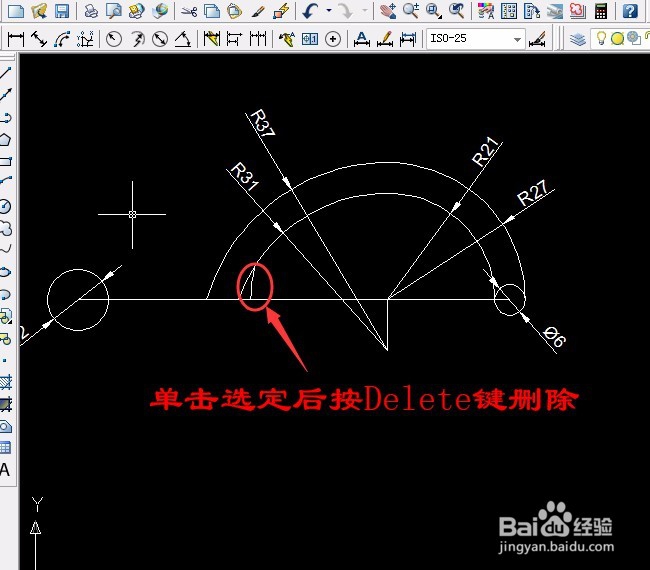Open Dimension Style manager icon
This screenshot has width=650, height=570.
point(538,39)
